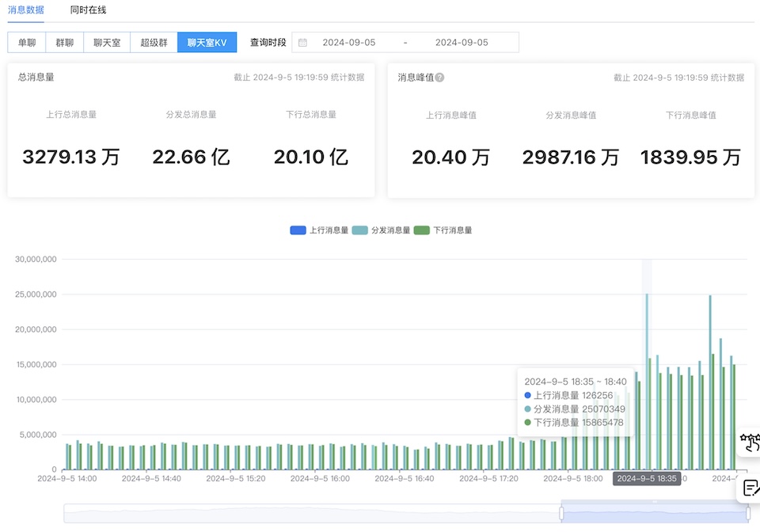Select the 超级群 filter option
Viewport: 760px width, 532px height.
154,43
